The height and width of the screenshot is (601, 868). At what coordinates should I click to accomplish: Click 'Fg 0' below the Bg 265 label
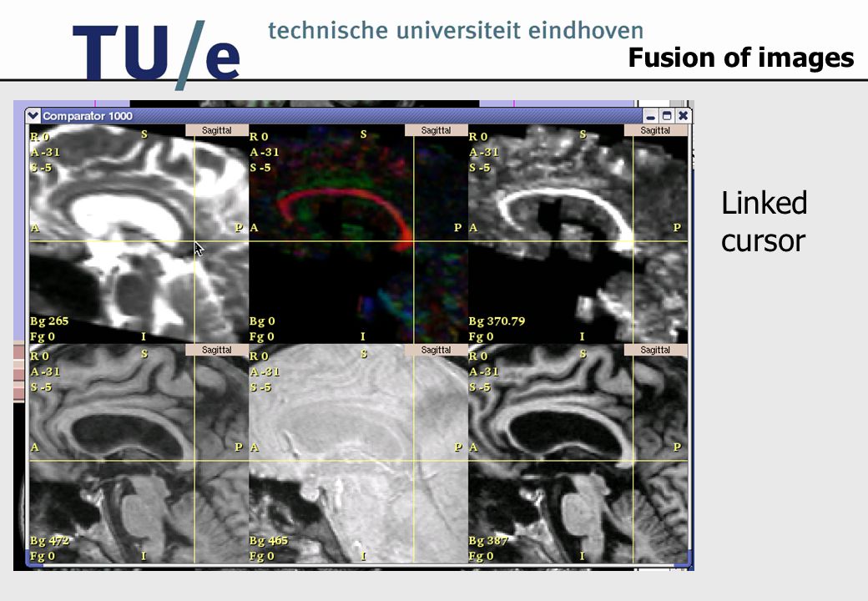43,336
